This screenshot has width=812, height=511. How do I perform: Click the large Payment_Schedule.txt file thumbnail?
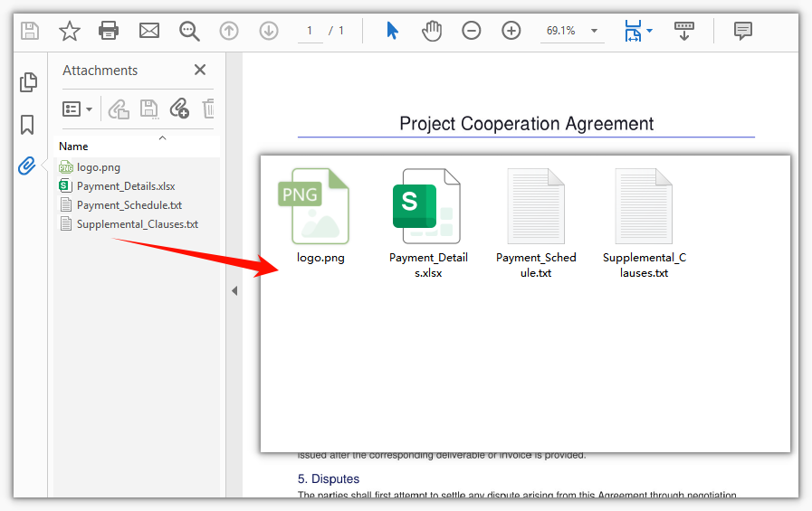pos(536,206)
